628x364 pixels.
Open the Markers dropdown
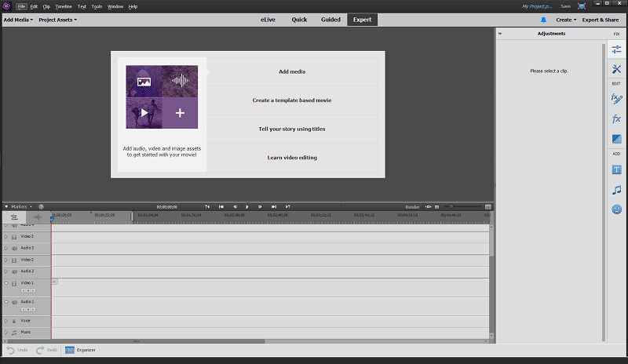point(21,207)
